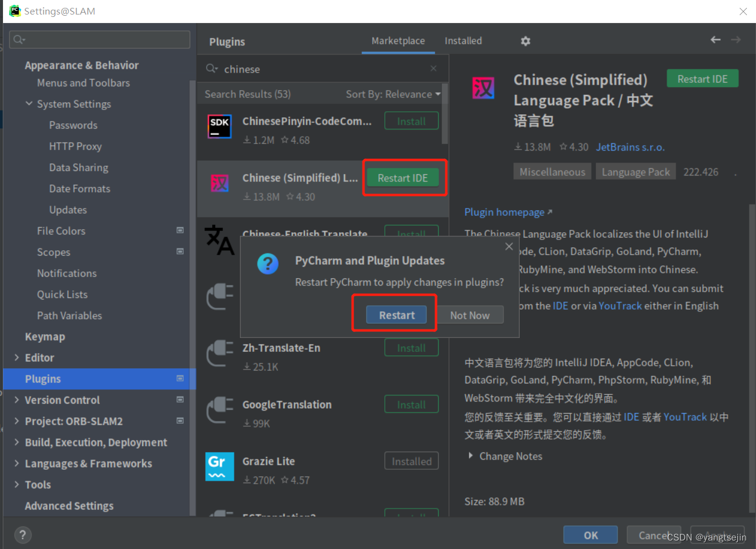Click the Restart IDE button in the details pane
The image size is (756, 549).
[702, 79]
